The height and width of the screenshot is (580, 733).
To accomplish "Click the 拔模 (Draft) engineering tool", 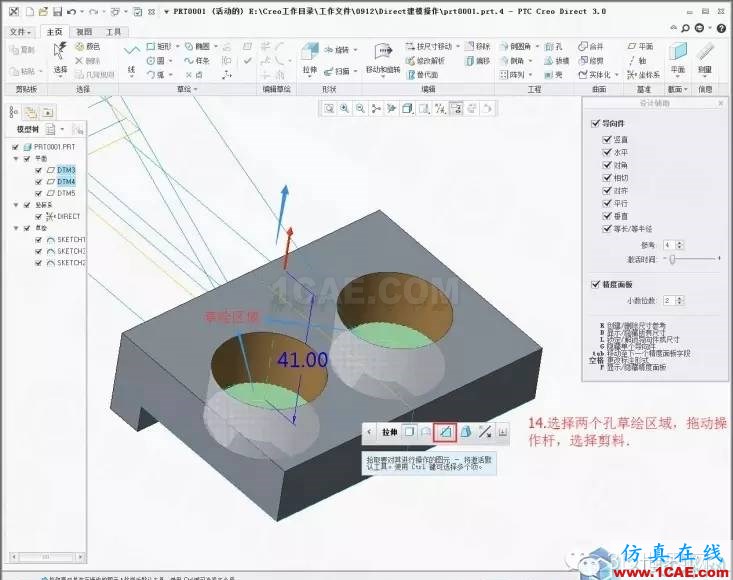I will tap(556, 61).
